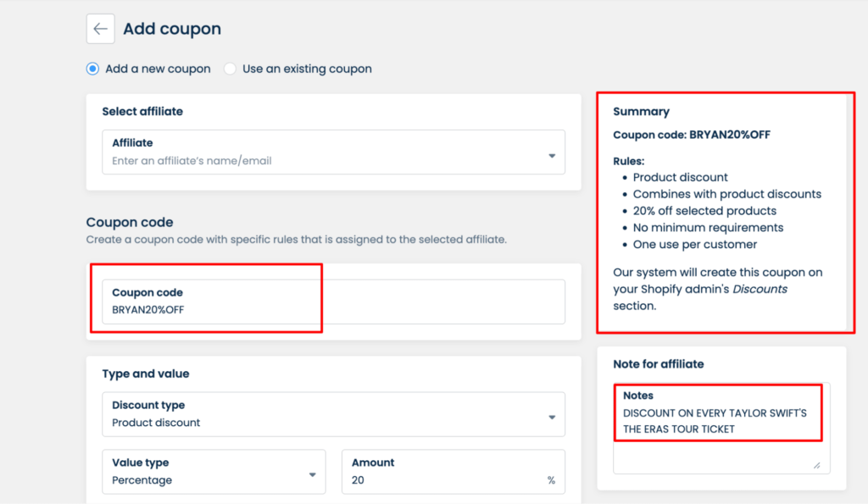Click the Summary coupon code line
Image resolution: width=868 pixels, height=504 pixels.
click(x=691, y=135)
